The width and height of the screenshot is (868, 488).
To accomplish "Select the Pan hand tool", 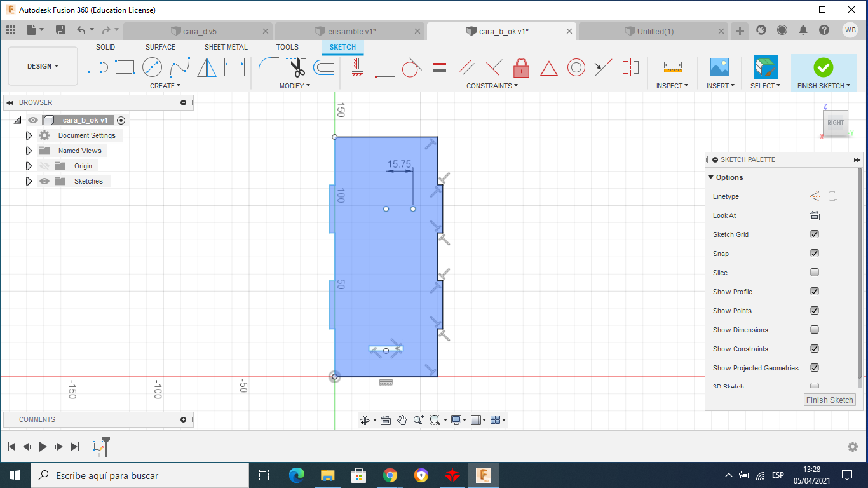I will (402, 420).
